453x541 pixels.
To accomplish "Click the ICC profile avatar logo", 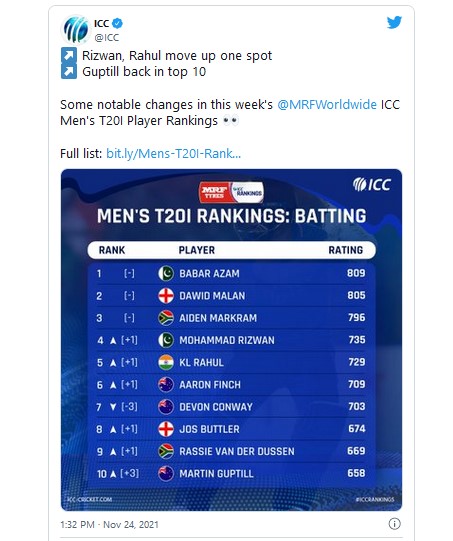I will pos(76,30).
